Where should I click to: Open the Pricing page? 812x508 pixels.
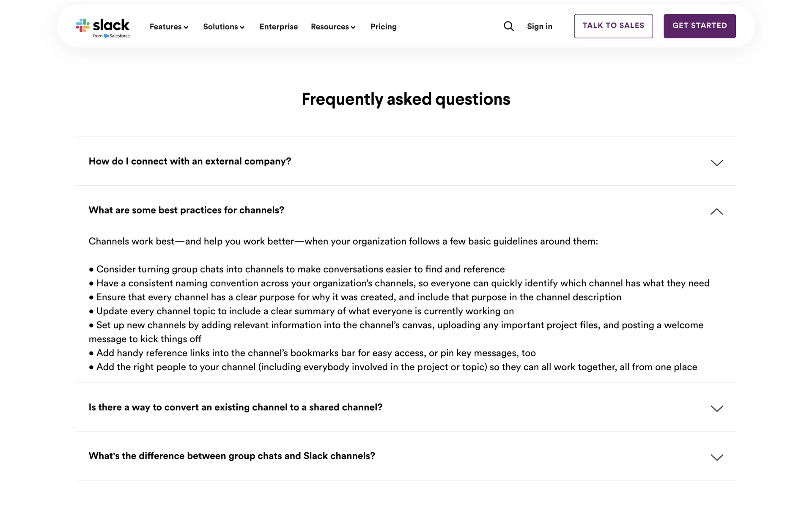(x=384, y=27)
